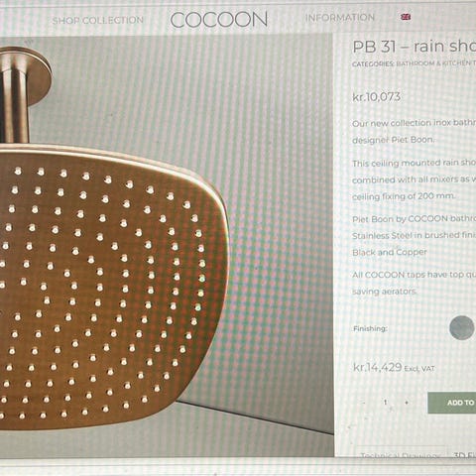The image size is (476, 476).
Task: Click the quantity field showing 1
Action: 385,403
